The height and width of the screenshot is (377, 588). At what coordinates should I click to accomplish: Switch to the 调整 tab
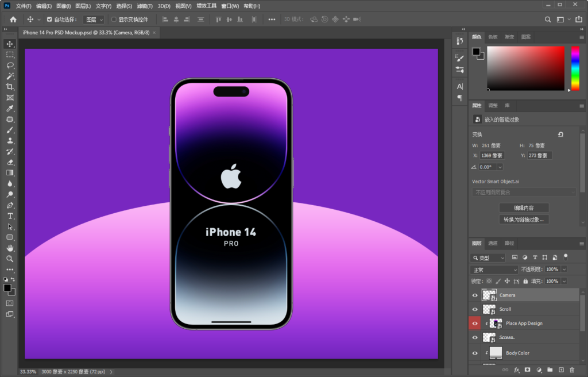pos(493,106)
